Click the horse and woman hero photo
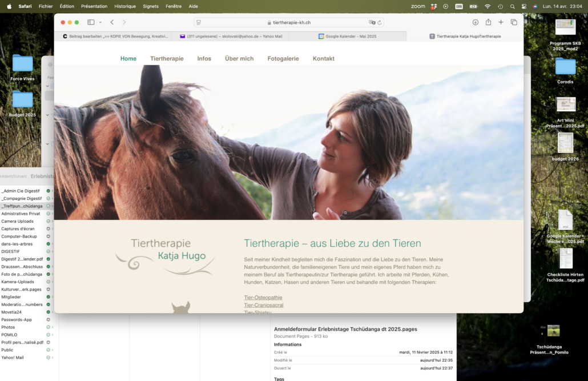588x381 pixels. [x=289, y=143]
